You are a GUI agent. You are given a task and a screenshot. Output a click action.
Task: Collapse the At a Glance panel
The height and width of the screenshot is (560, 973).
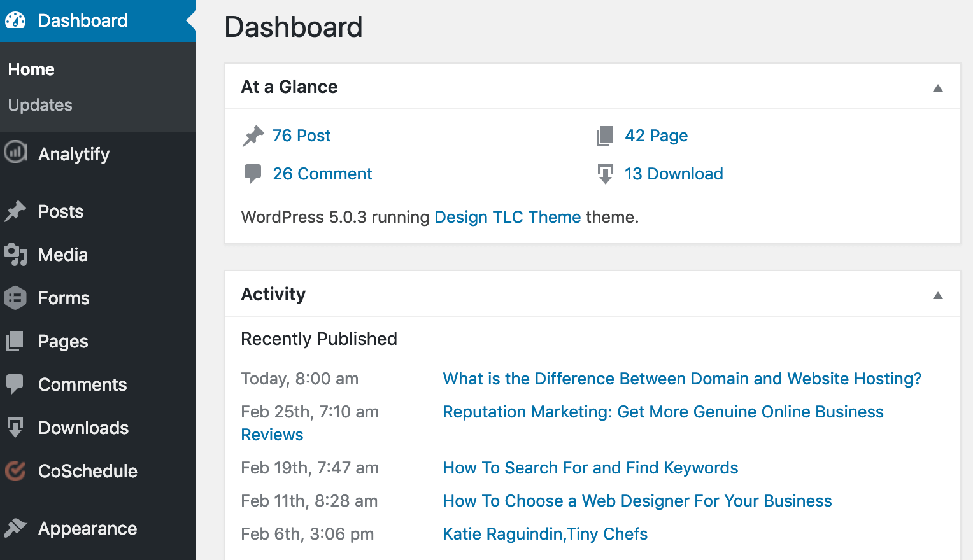point(938,87)
